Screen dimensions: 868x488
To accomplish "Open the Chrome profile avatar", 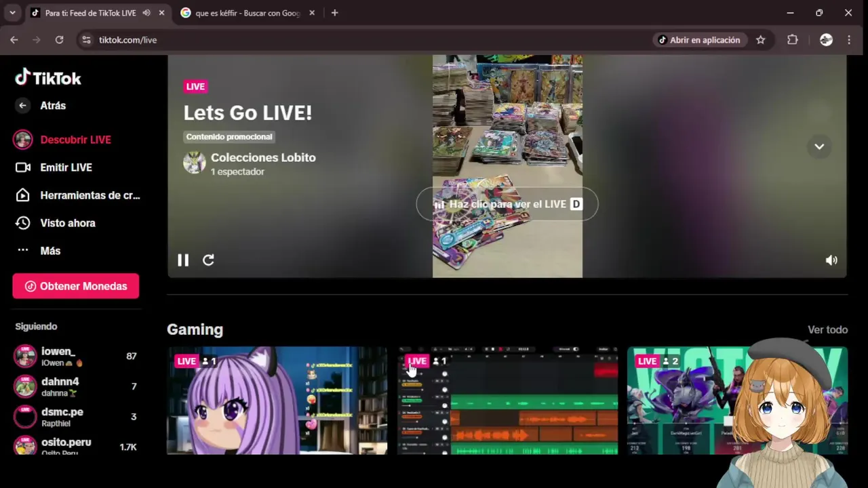I will point(826,40).
